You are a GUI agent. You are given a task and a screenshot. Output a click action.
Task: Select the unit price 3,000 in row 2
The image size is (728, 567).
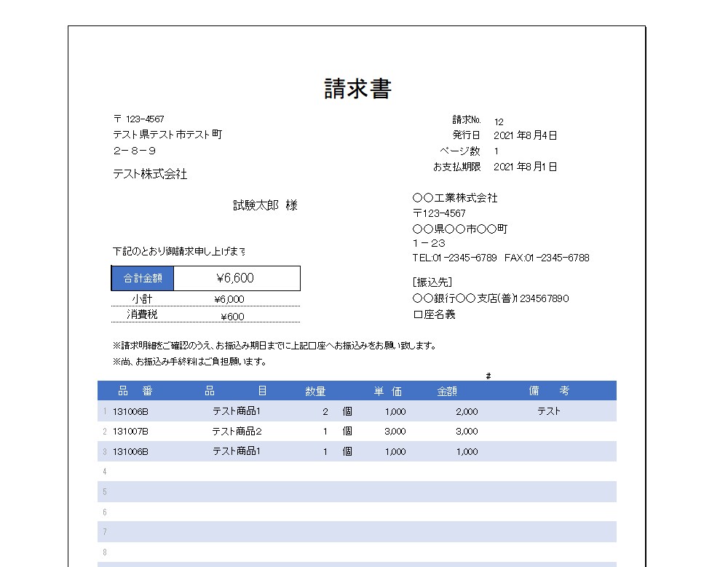395,432
